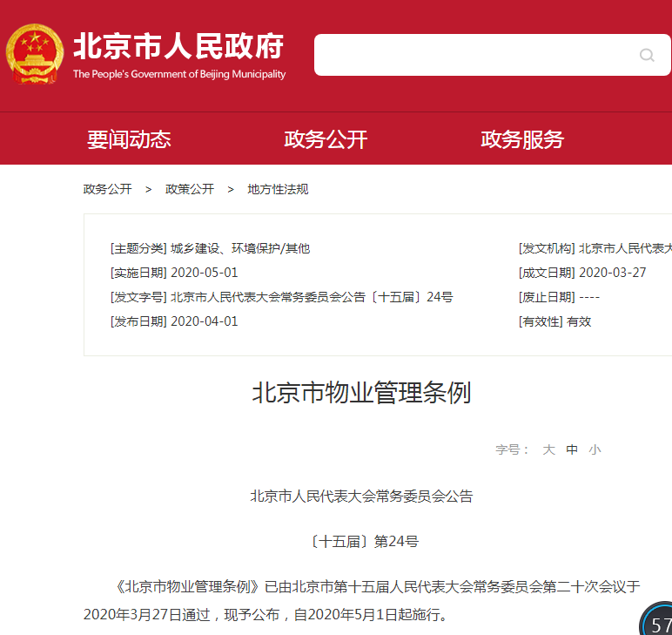Click the search magnifier icon

646,55
